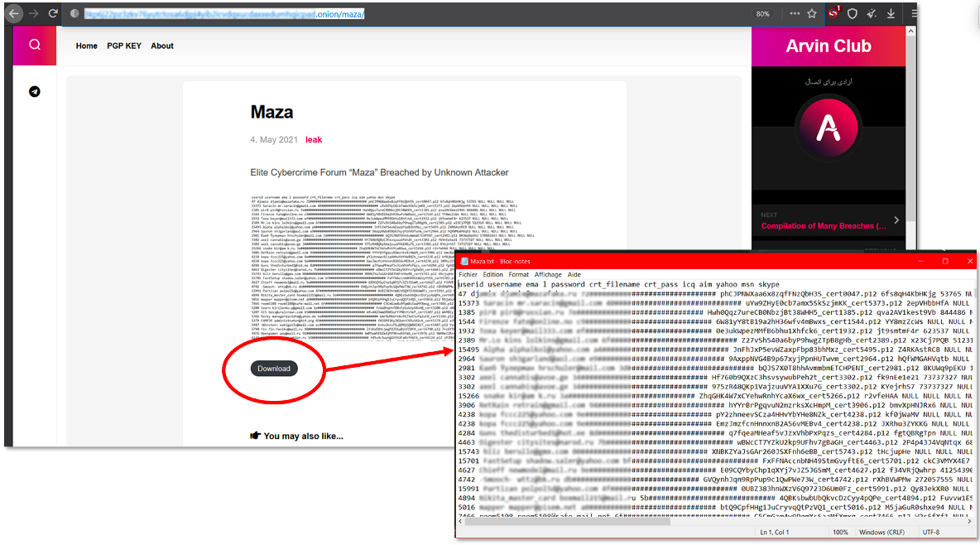
Task: Open the 'leak' tag link
Action: click(314, 139)
